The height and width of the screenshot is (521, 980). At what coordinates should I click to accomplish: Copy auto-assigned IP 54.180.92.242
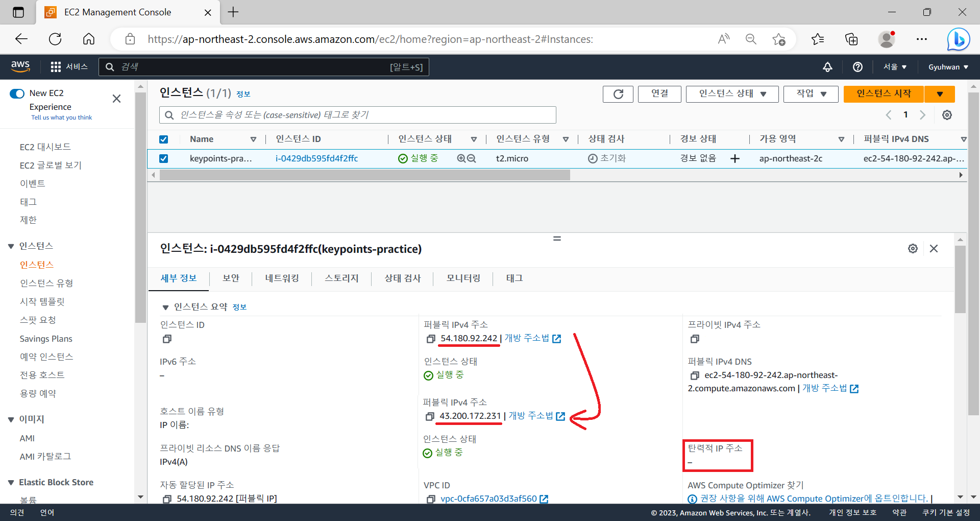pos(167,499)
